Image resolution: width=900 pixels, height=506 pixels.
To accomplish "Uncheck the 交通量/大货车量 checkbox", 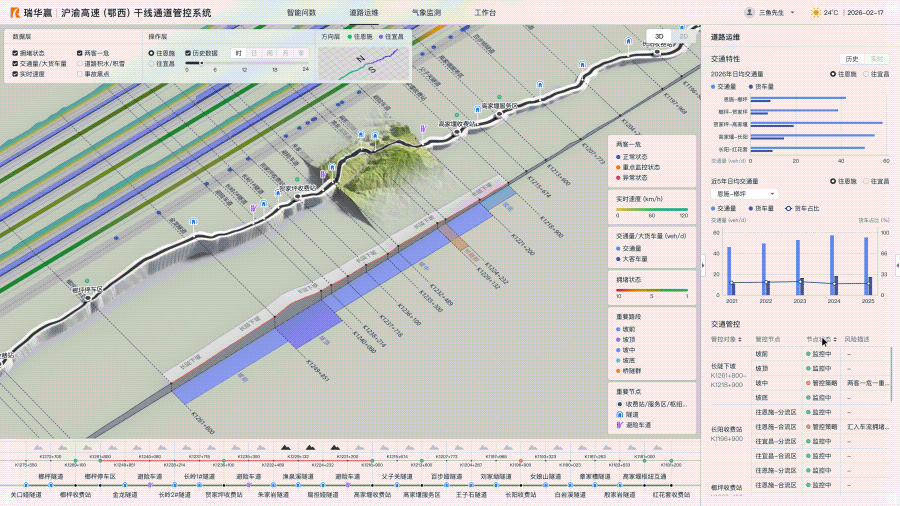I will pos(15,64).
